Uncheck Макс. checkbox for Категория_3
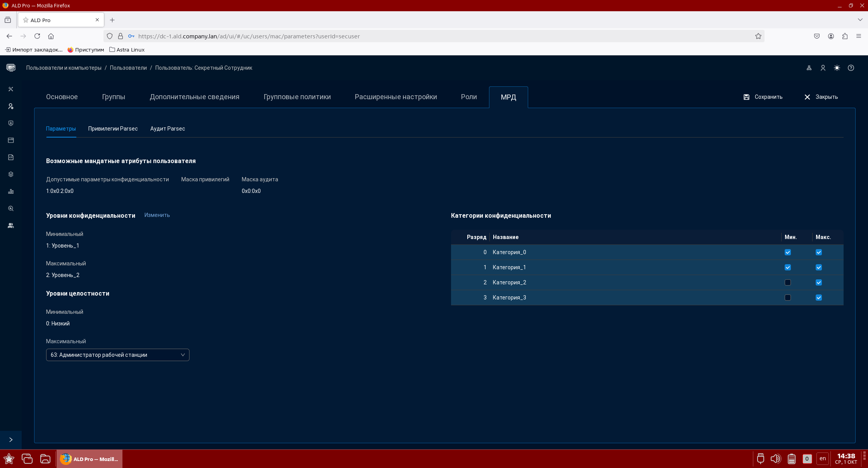 coord(819,298)
